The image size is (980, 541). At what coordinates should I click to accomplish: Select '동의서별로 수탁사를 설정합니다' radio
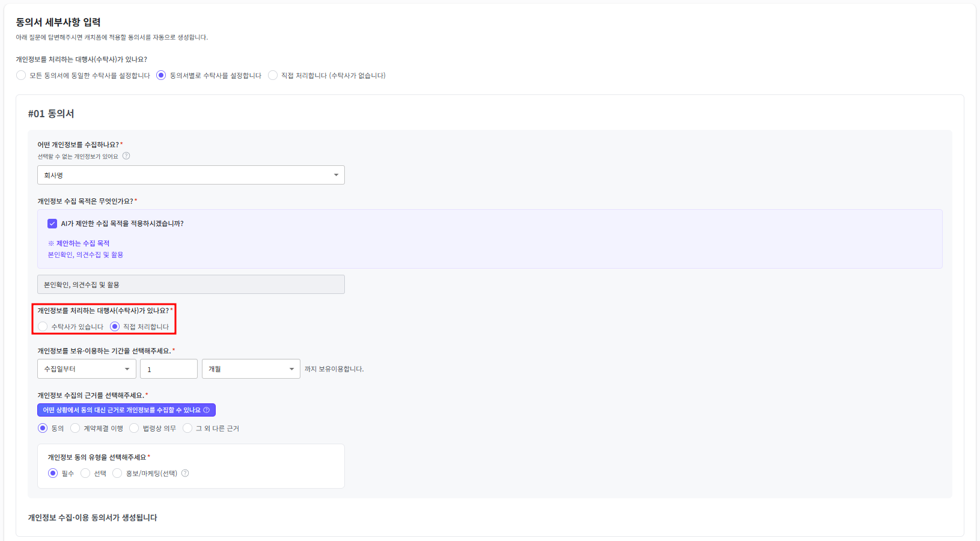pos(161,75)
